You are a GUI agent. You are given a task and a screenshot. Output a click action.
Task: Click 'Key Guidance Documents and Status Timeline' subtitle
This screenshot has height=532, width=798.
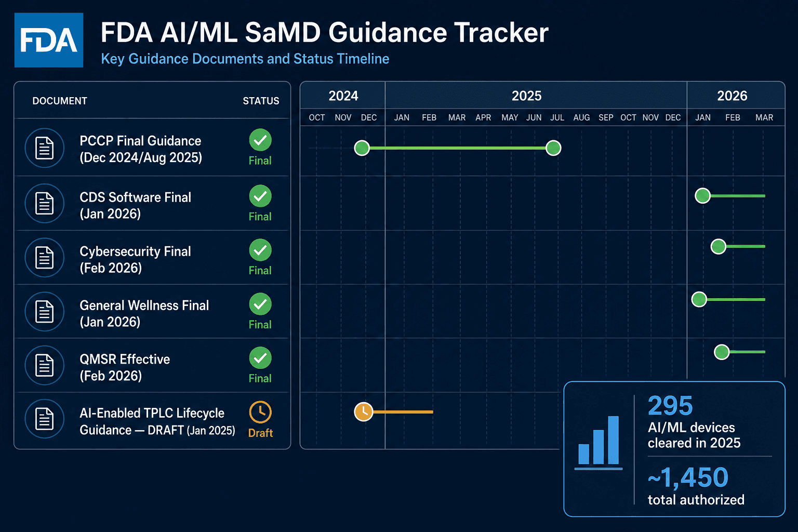(x=245, y=59)
